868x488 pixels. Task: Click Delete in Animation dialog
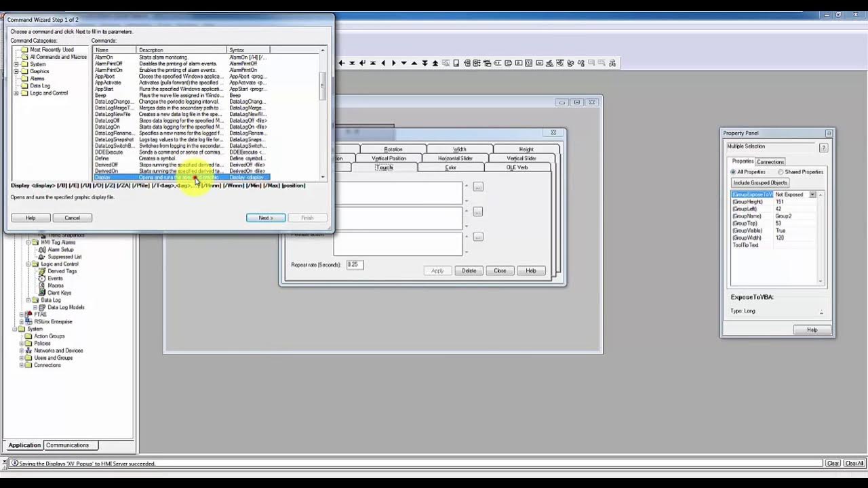(x=469, y=270)
